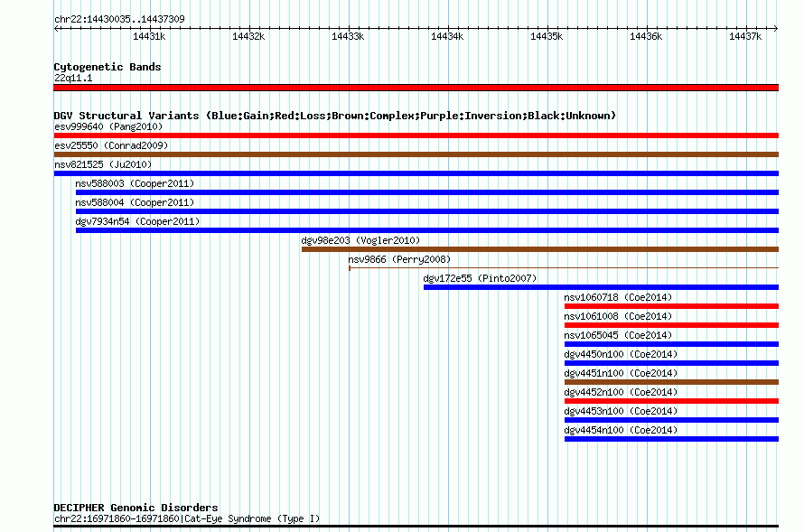Screen dimensions: 804x532
Task: Select nsv588003 (Cooper2011) label
Action: tap(135, 183)
